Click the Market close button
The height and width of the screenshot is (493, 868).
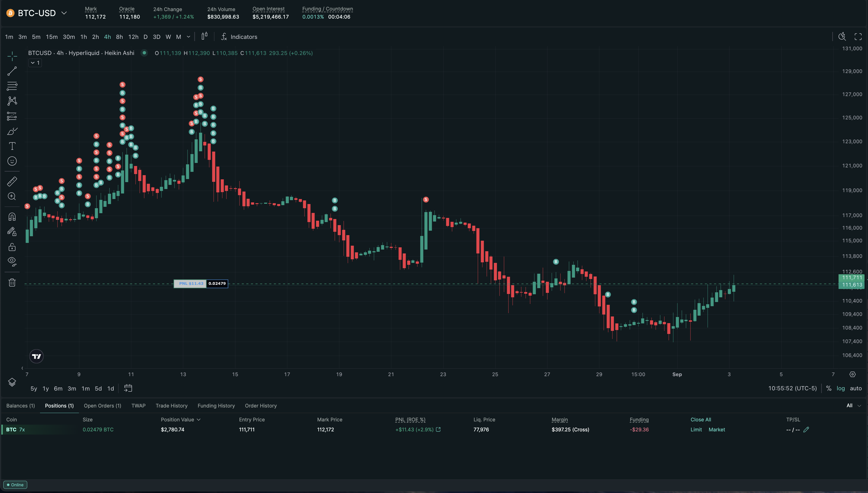[x=717, y=429]
